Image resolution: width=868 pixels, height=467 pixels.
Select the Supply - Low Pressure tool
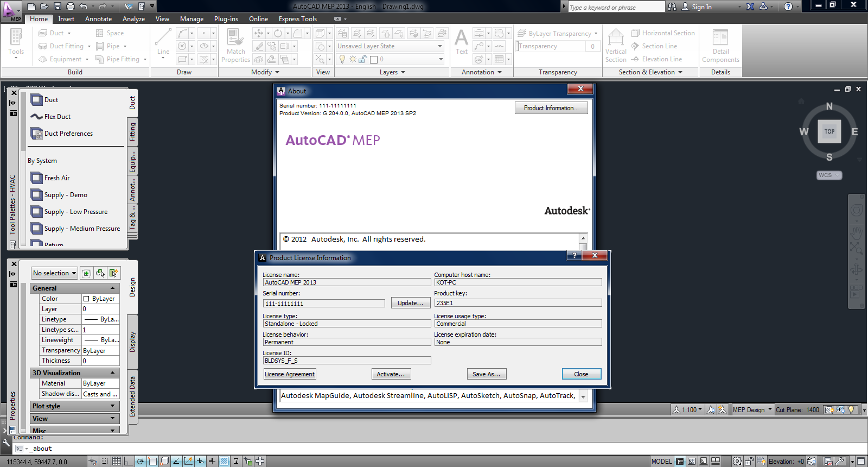[69, 212]
